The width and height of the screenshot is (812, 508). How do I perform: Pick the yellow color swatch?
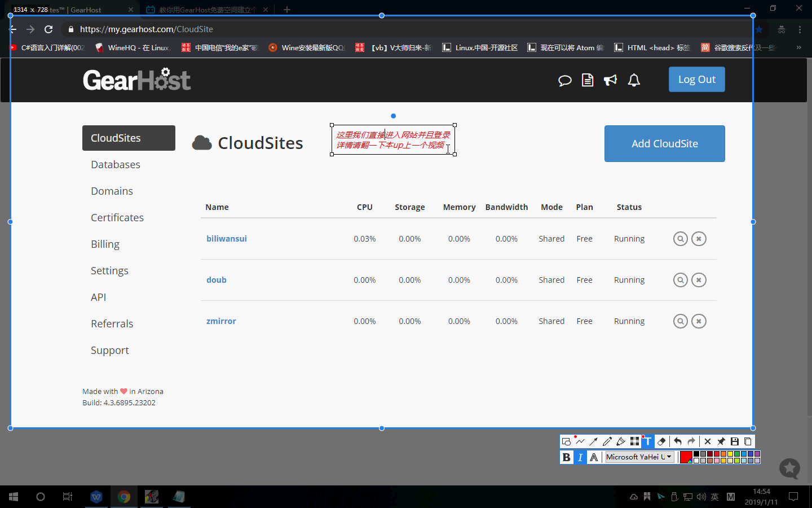[x=730, y=454]
